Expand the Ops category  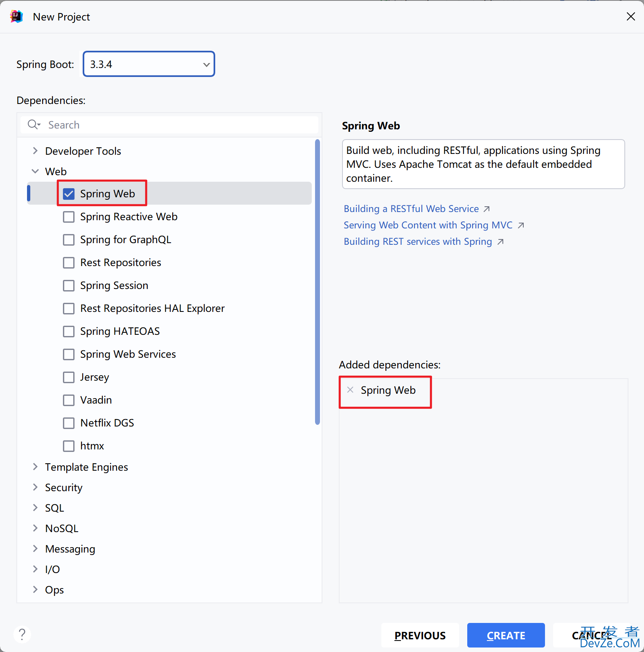35,589
